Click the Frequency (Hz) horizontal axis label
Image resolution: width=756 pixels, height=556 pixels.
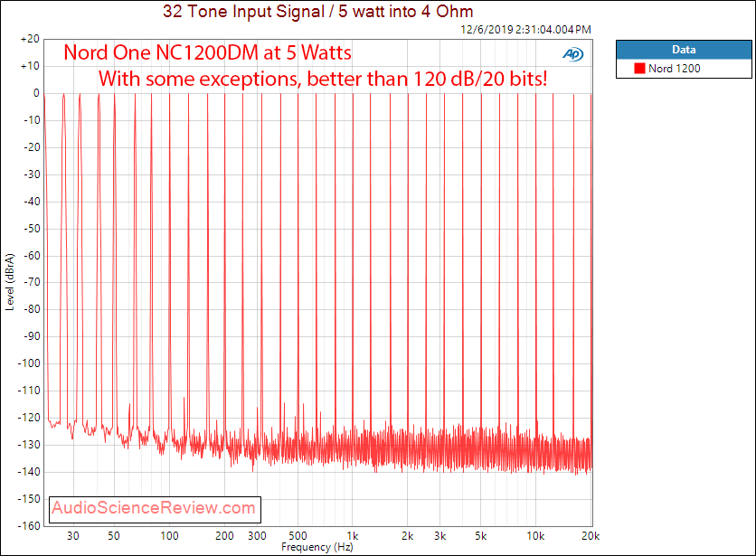pyautogui.click(x=317, y=547)
